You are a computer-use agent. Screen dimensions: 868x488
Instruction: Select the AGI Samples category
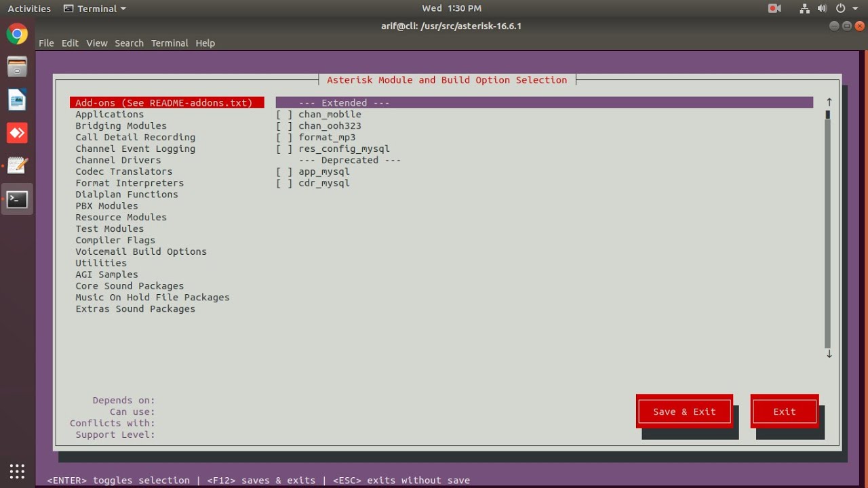[106, 275]
